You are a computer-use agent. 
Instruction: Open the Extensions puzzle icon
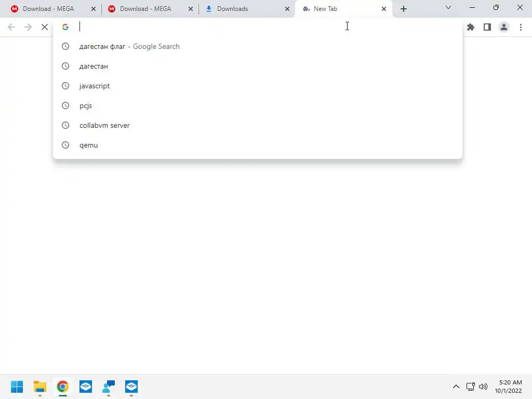(x=471, y=27)
